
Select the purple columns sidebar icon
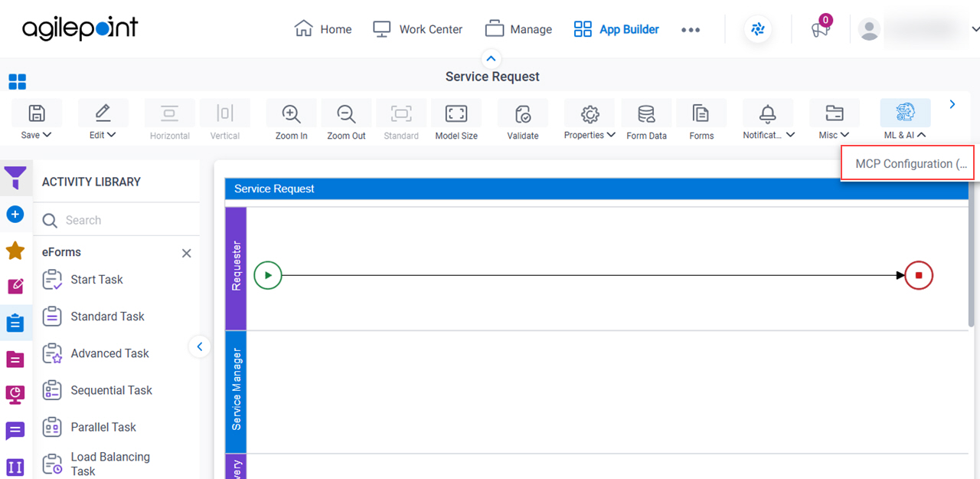tap(15, 467)
